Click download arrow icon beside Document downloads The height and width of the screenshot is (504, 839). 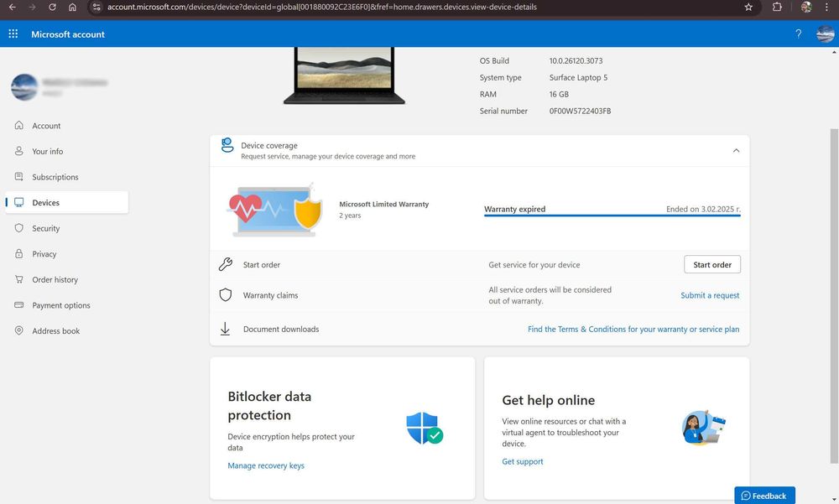point(225,329)
